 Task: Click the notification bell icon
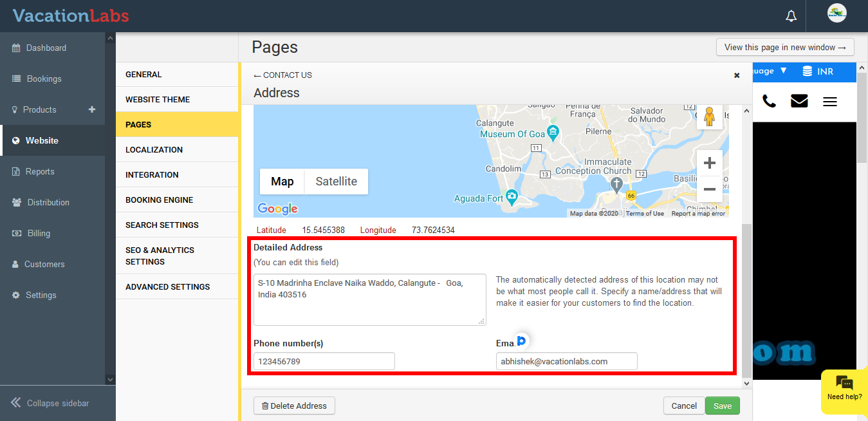[791, 16]
